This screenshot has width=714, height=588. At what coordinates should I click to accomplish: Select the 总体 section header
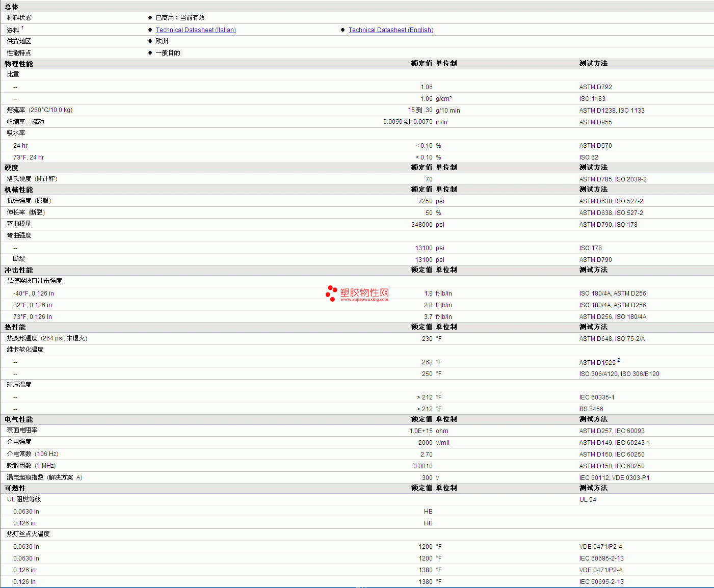pyautogui.click(x=12, y=7)
